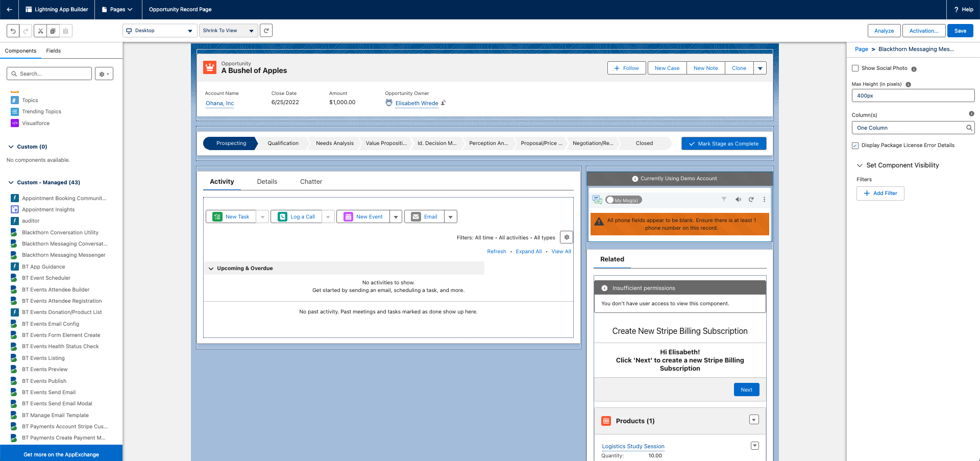Open the New Event dropdown arrow
The width and height of the screenshot is (980, 461).
pos(396,217)
